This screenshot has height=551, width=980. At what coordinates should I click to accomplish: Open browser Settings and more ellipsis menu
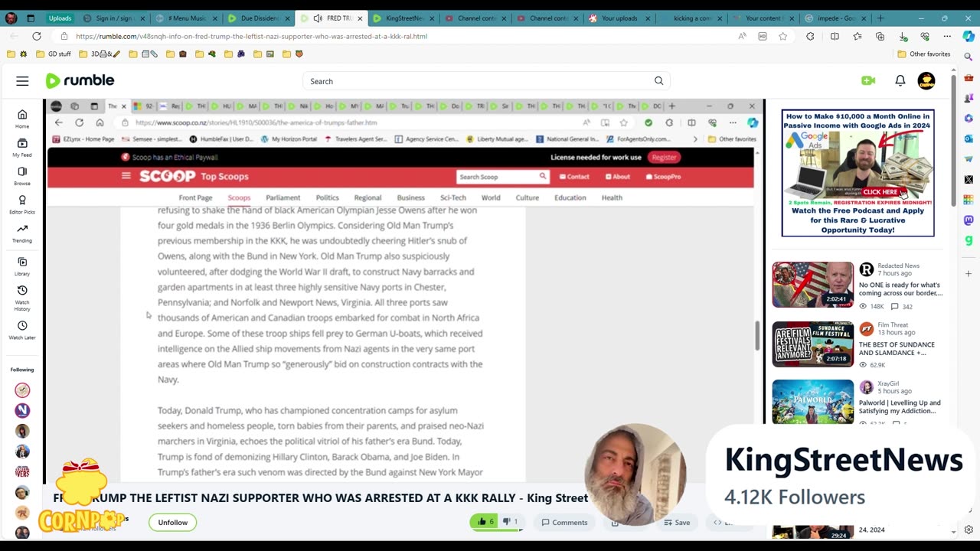(946, 36)
